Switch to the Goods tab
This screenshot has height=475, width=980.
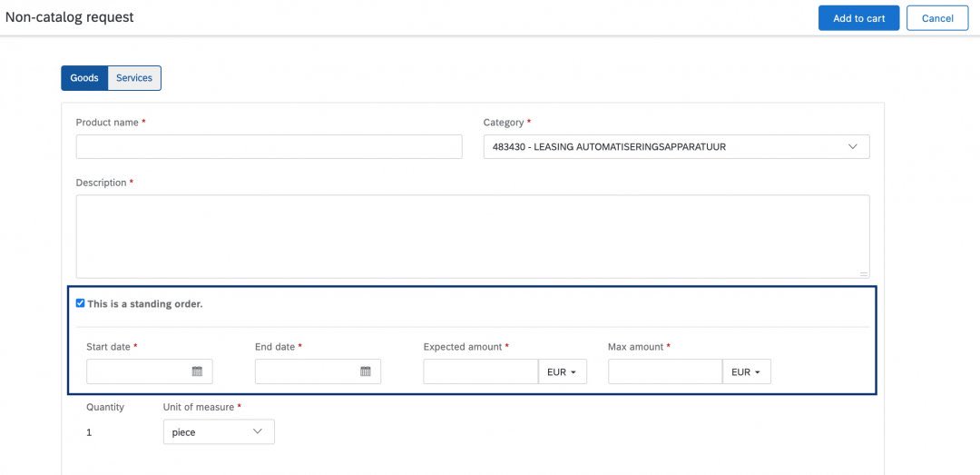[84, 78]
